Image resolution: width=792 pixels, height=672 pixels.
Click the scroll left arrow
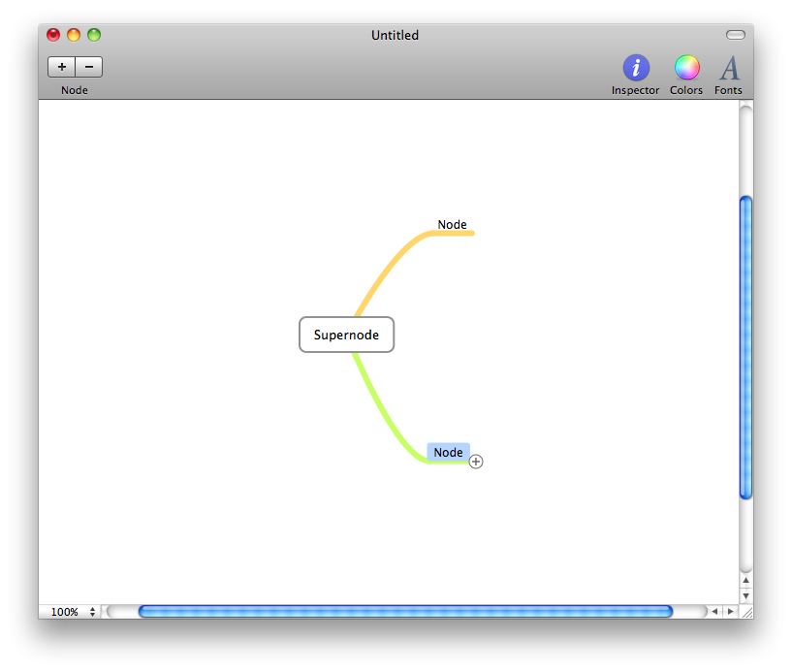pyautogui.click(x=714, y=611)
